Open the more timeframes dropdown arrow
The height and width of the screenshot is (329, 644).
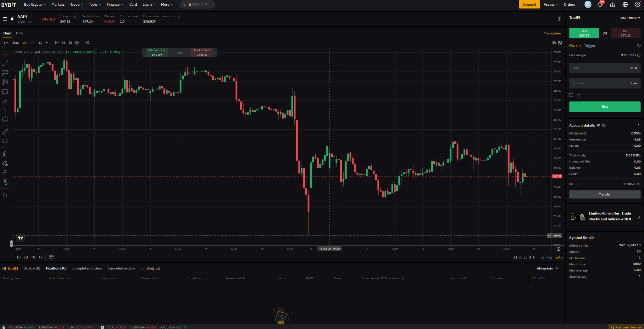click(47, 43)
